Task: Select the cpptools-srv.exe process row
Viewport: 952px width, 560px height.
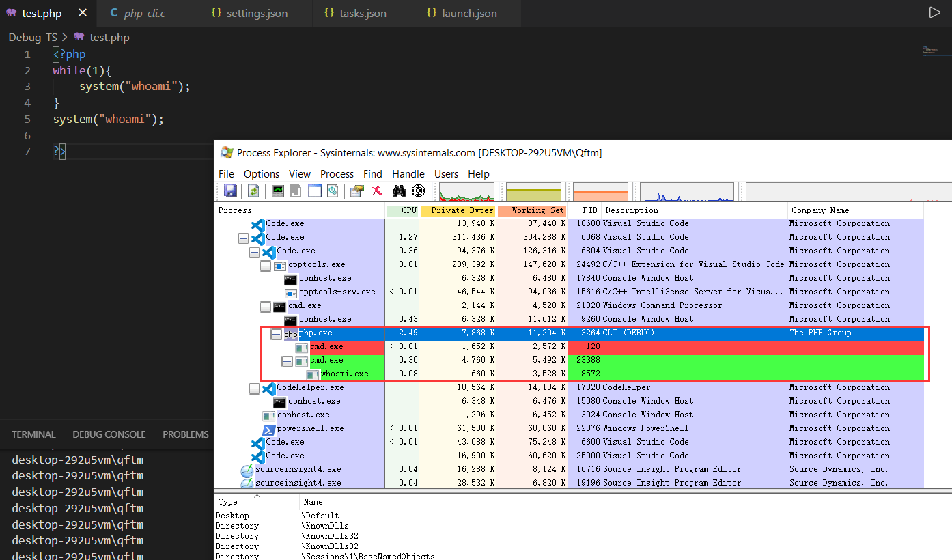Action: (570, 292)
